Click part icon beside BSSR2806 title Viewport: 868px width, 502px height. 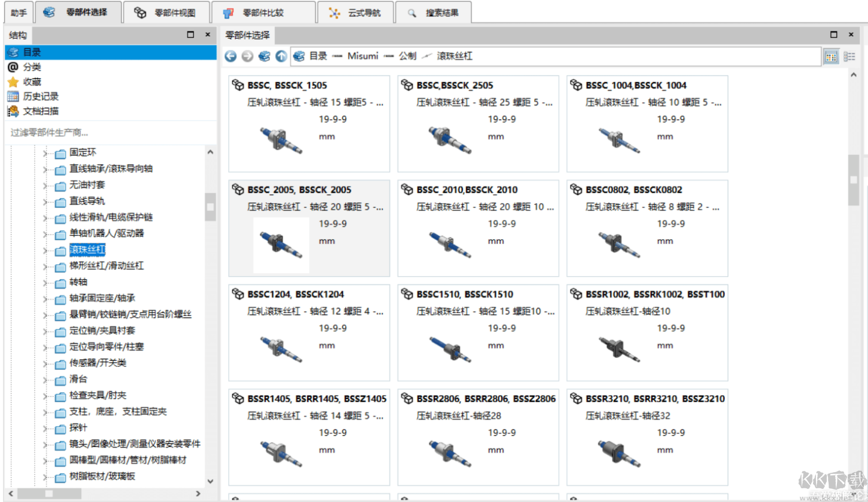click(407, 399)
